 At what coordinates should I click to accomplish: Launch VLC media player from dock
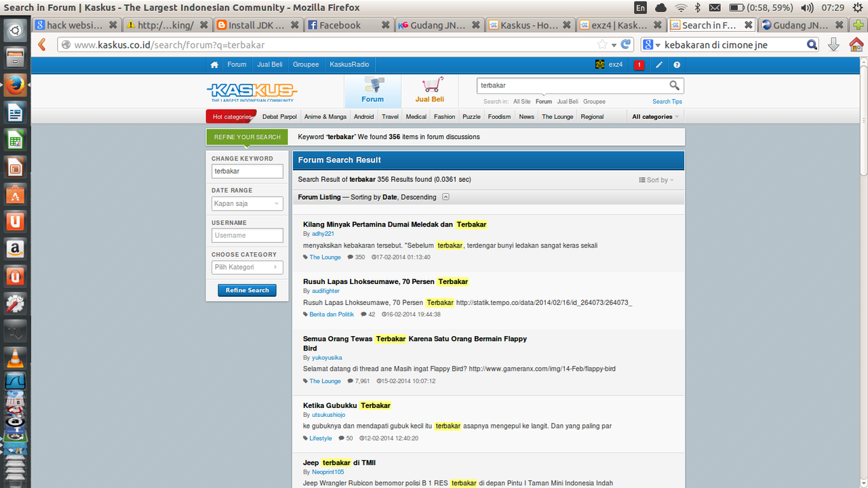pos(15,358)
